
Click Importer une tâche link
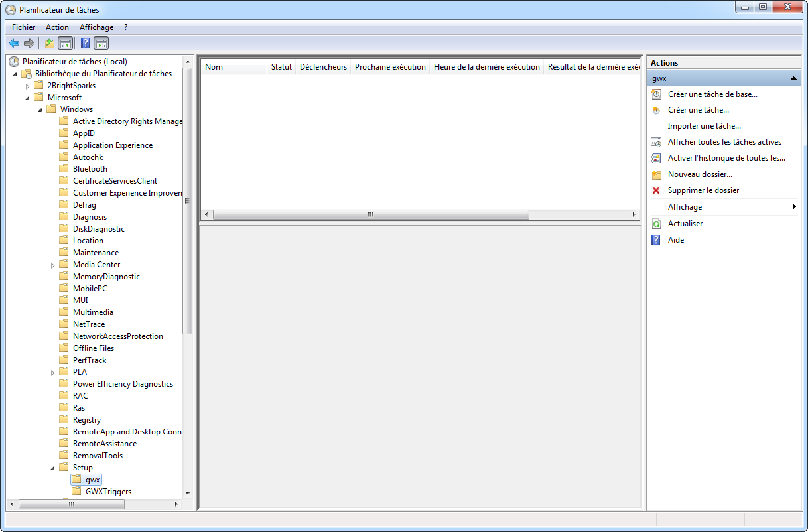click(x=704, y=126)
